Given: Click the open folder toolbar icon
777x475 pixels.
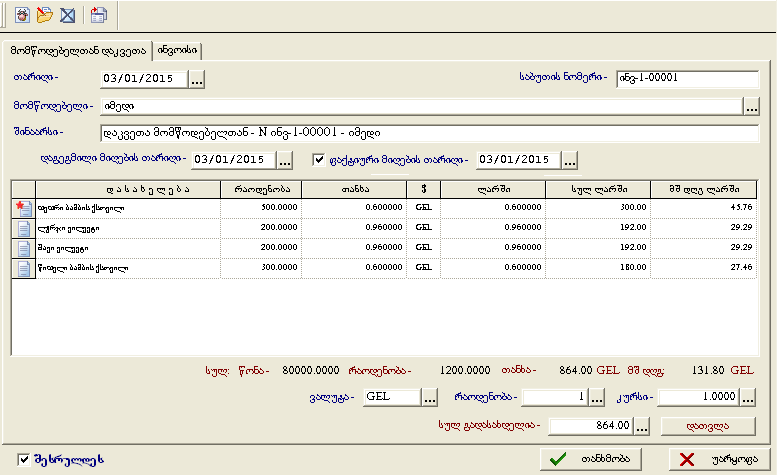Looking at the screenshot, I should click(45, 15).
